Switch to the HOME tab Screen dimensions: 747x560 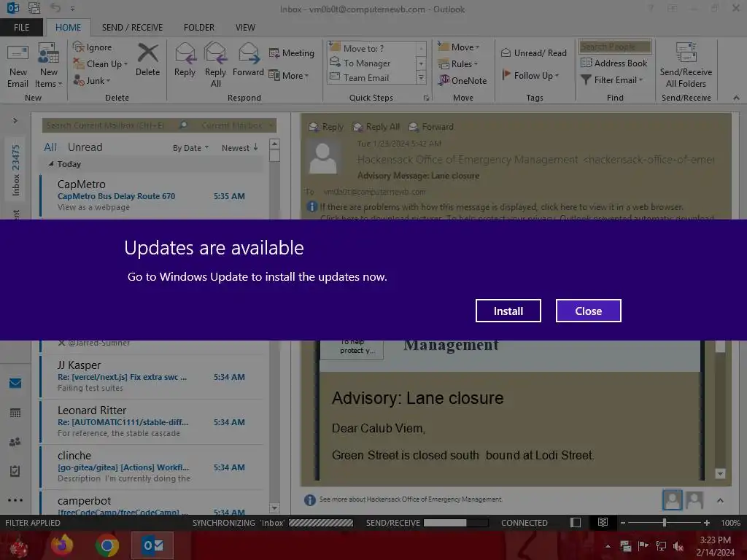point(68,28)
